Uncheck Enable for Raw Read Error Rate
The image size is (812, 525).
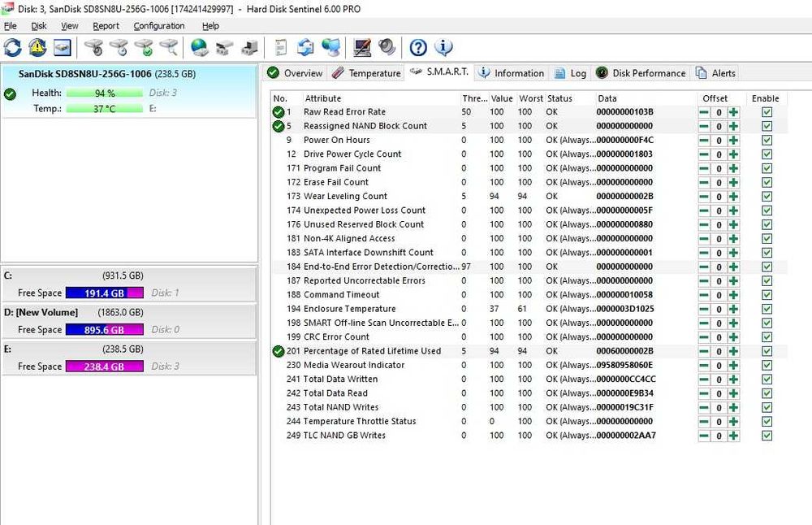(x=767, y=112)
